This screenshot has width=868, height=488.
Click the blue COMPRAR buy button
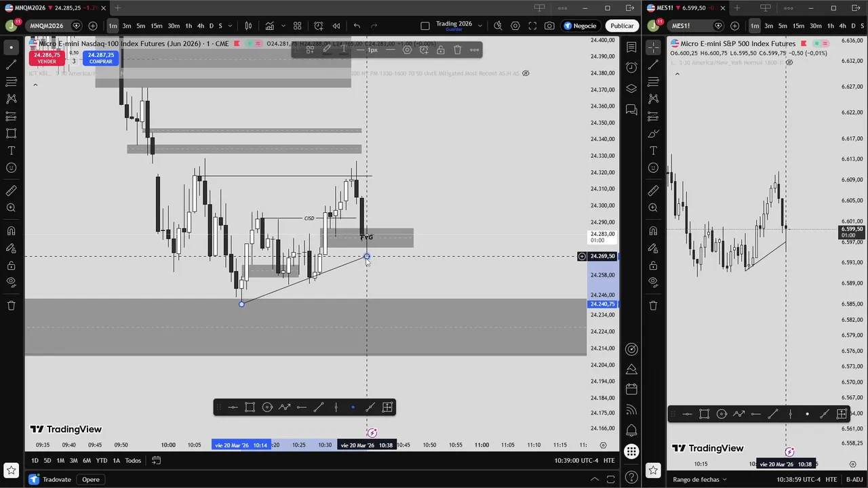point(100,58)
